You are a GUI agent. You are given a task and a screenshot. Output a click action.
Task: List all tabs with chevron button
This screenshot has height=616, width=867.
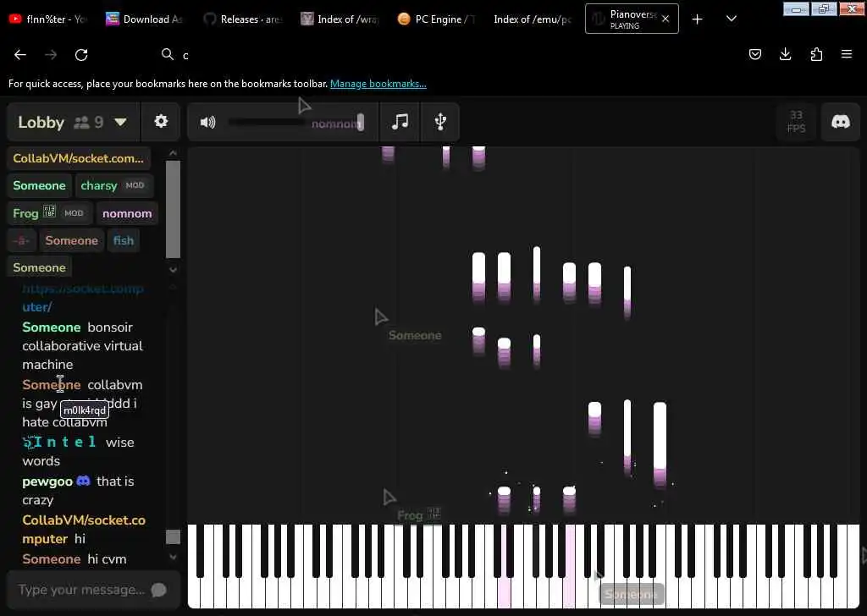tap(731, 19)
